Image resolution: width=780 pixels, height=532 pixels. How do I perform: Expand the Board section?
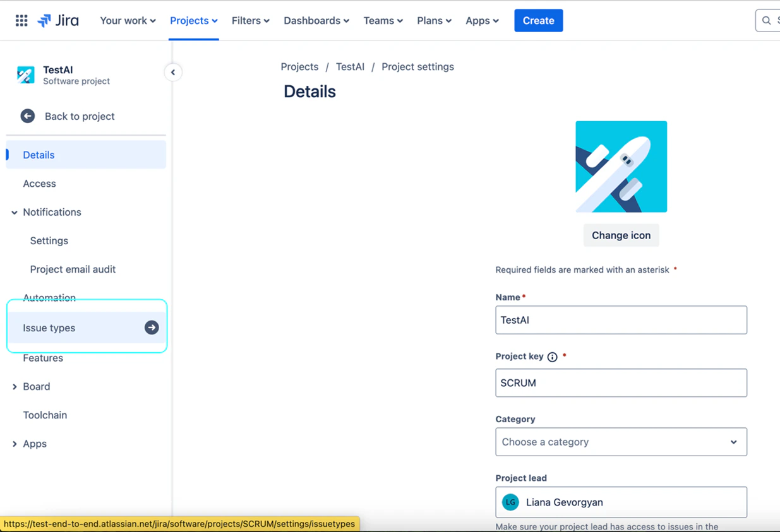(x=14, y=386)
